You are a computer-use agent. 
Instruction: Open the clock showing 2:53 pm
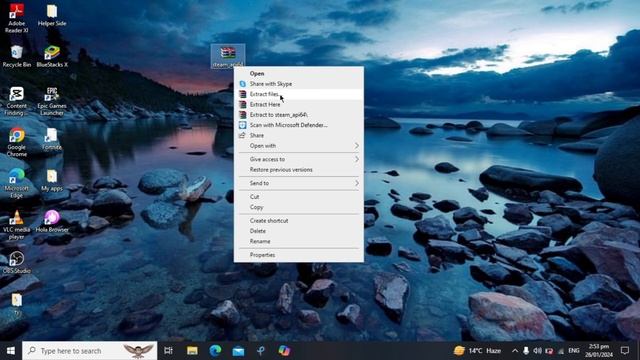599,351
